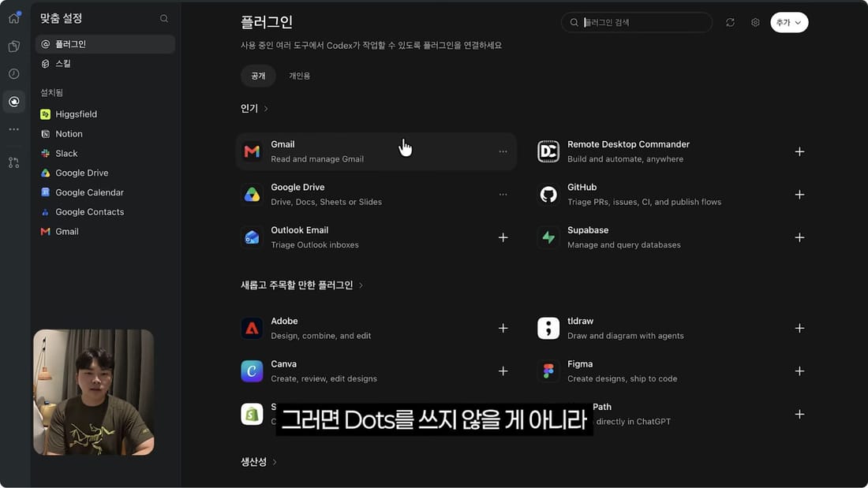
Task: Expand the 인기 section chevron
Action: [266, 109]
